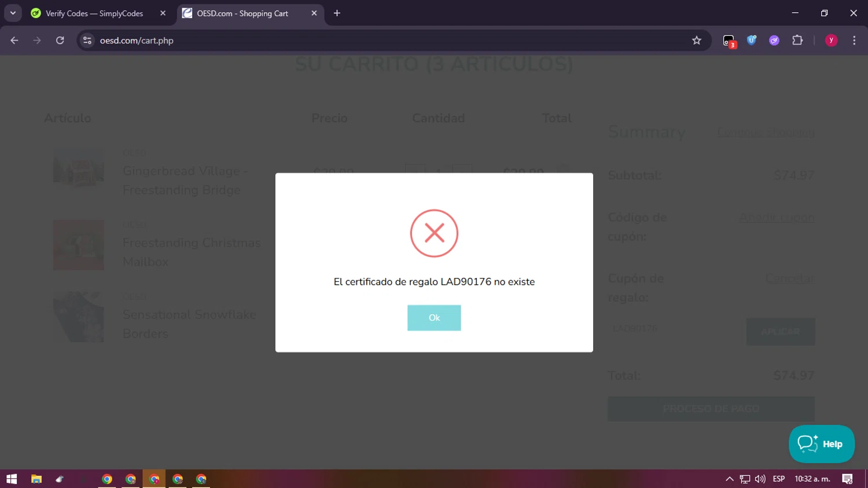Bookmark this page with the star icon
This screenshot has height=488, width=868.
pyautogui.click(x=697, y=41)
